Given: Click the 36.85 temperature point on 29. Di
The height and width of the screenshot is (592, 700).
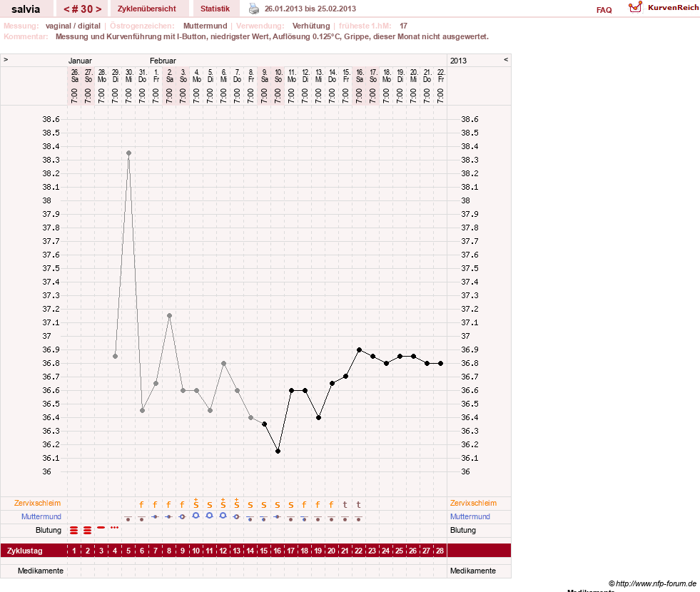Looking at the screenshot, I should [x=115, y=356].
